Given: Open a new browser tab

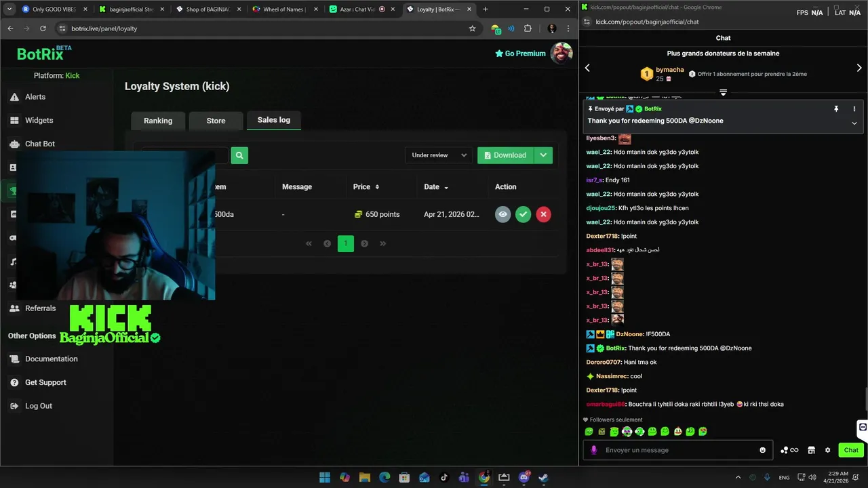Looking at the screenshot, I should tap(485, 9).
